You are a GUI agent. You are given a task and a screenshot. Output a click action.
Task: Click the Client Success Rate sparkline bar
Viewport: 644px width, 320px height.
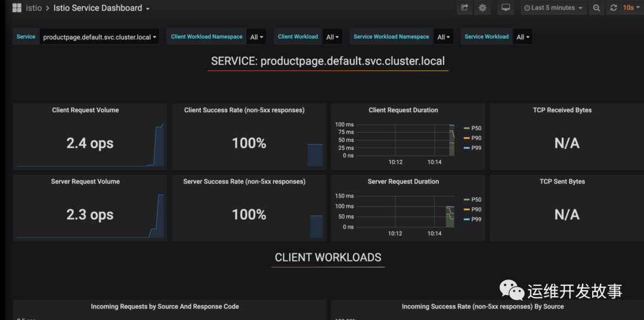coord(315,155)
